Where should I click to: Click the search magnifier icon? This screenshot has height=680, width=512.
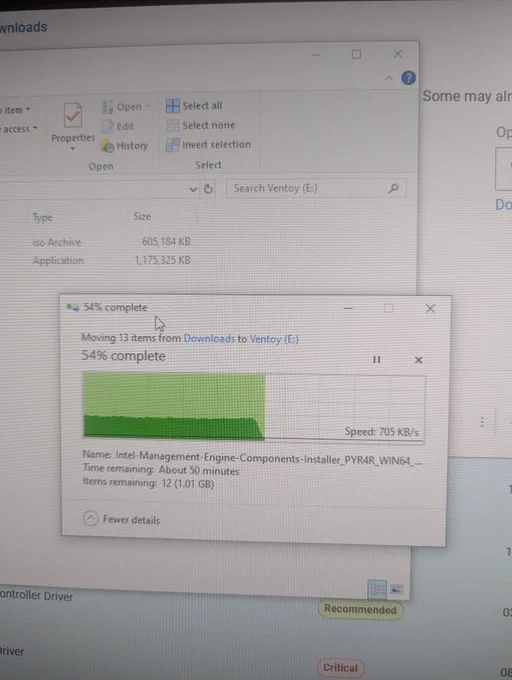393,188
